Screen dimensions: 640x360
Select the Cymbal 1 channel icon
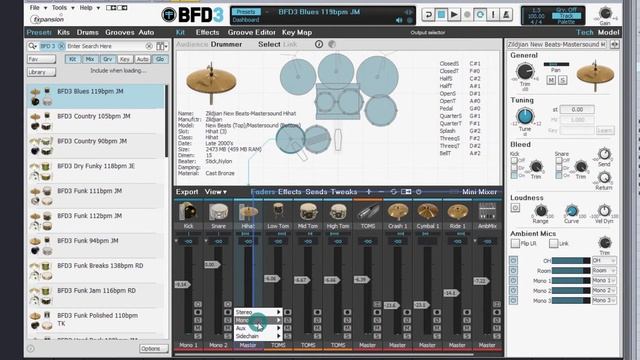click(x=427, y=212)
